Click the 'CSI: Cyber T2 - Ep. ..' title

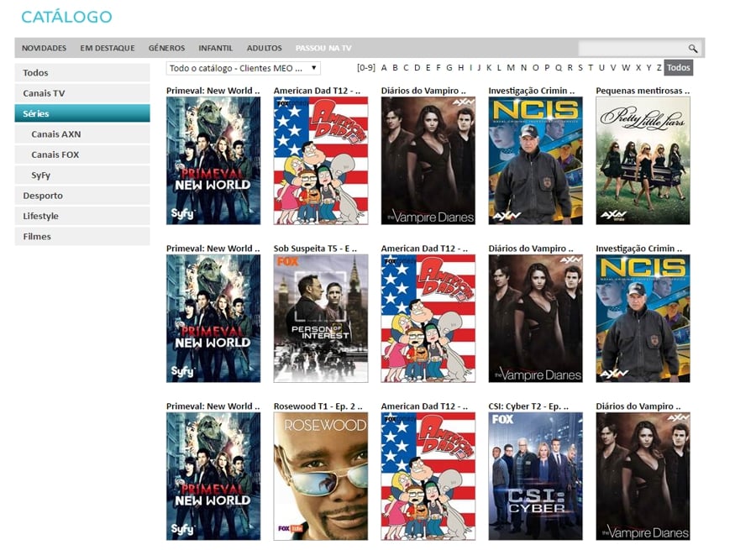528,406
